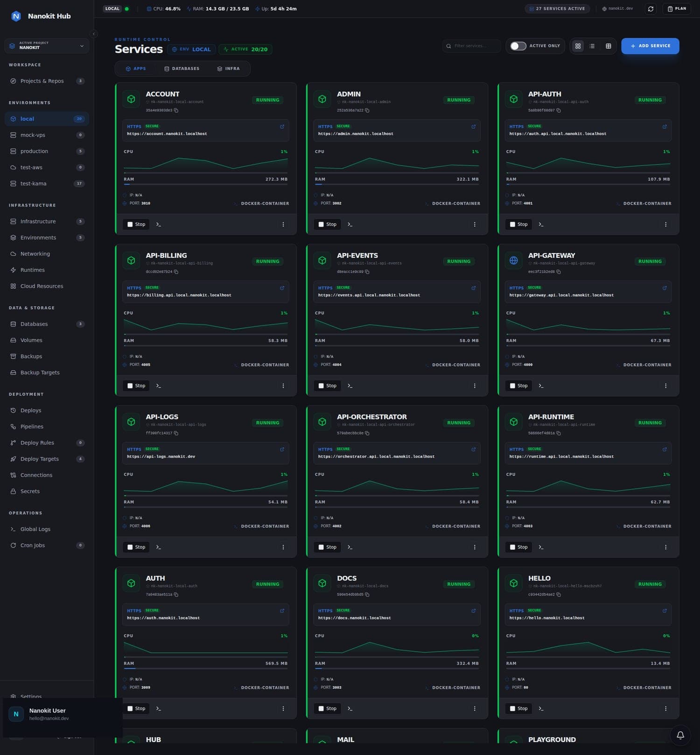
Task: Click the Nanokit Hub logo
Action: coord(16,16)
